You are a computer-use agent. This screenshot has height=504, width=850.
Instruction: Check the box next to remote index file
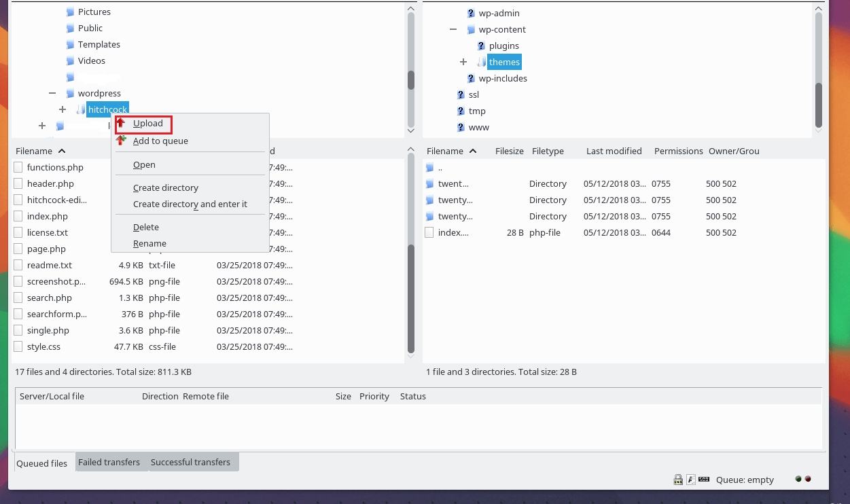(429, 232)
